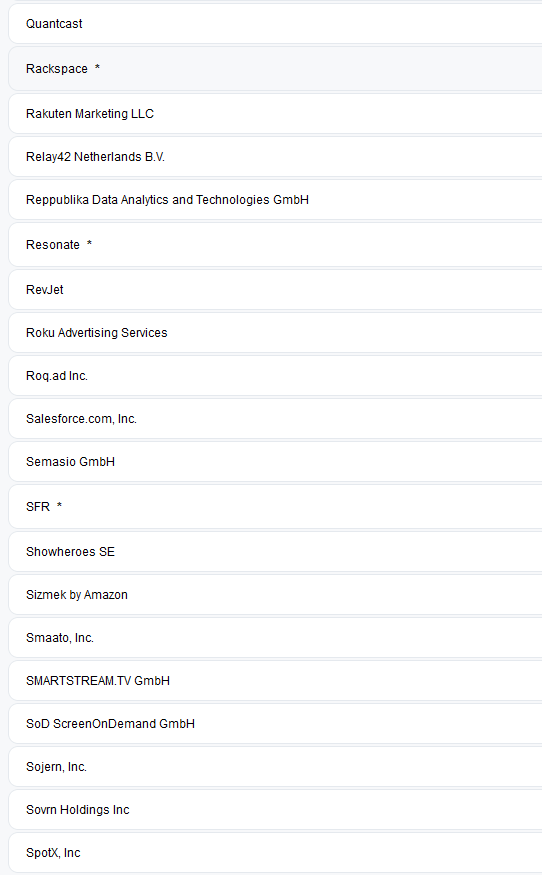The width and height of the screenshot is (542, 875).
Task: Select Smaato, Inc. vendor row
Action: tap(276, 638)
